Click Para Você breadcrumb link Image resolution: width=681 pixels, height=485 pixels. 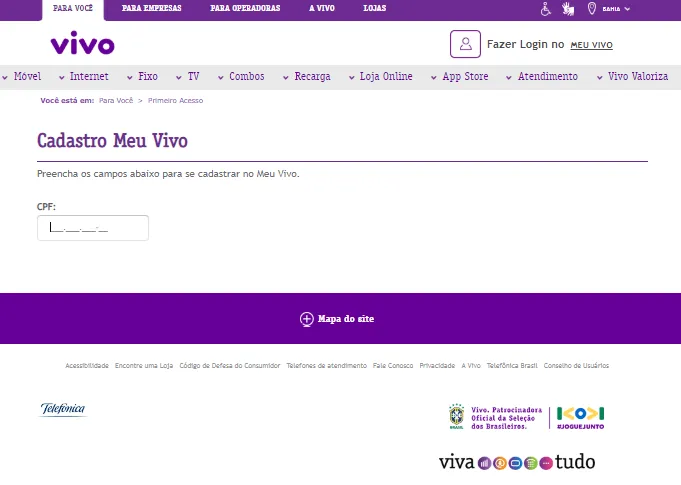click(116, 101)
